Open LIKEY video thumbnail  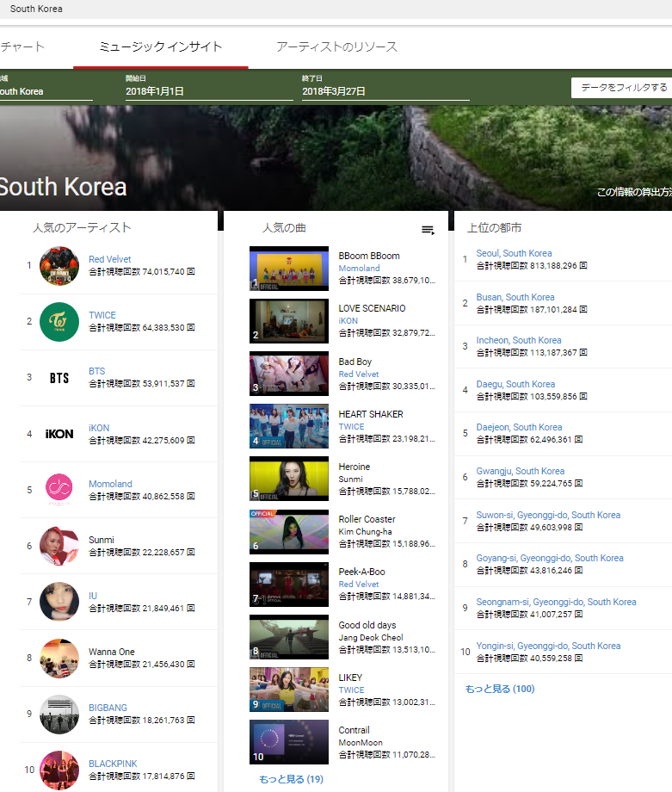point(289,690)
